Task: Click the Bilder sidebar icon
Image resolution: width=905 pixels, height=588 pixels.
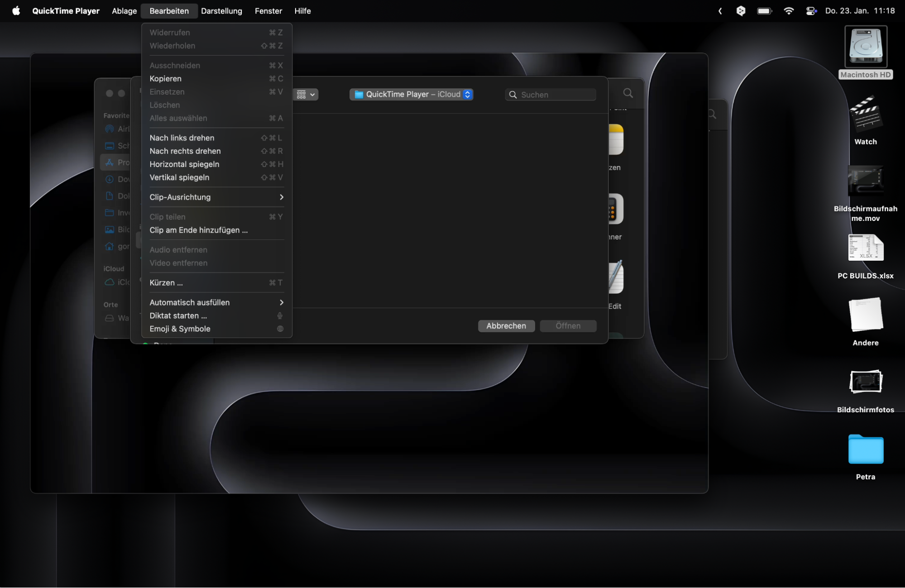Action: pyautogui.click(x=109, y=229)
